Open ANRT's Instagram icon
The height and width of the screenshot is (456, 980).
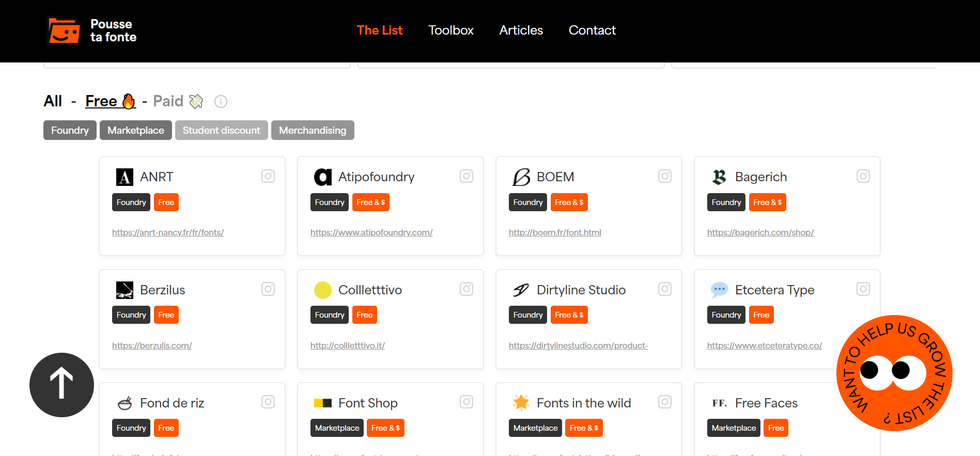pyautogui.click(x=268, y=176)
